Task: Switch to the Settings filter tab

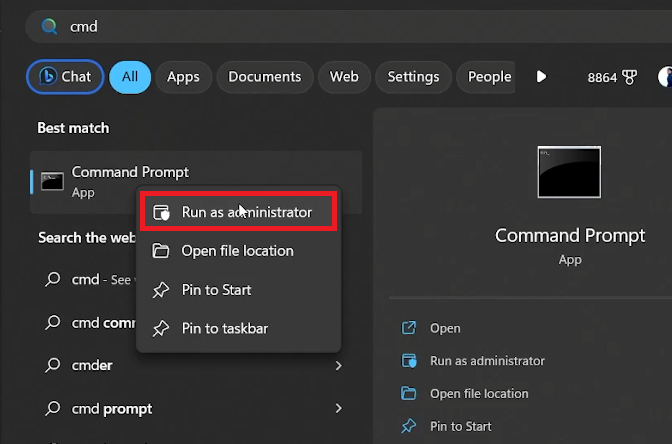Action: click(413, 77)
